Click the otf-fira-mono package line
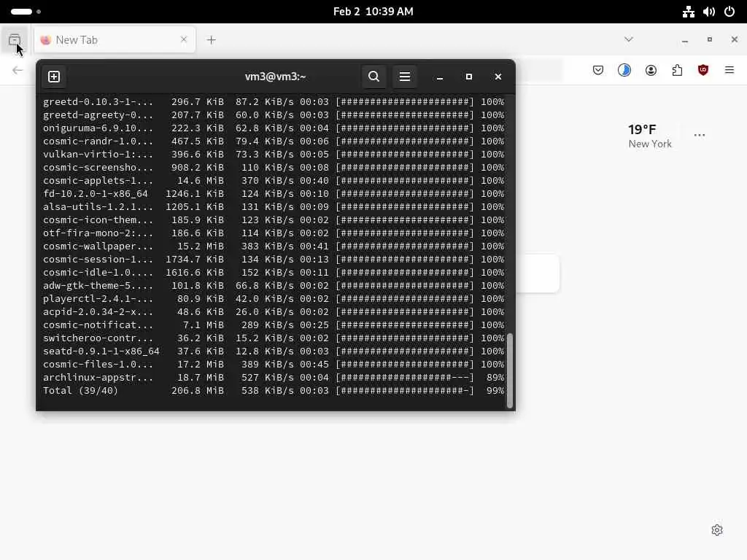Viewport: 747px width, 560px height. [274, 233]
